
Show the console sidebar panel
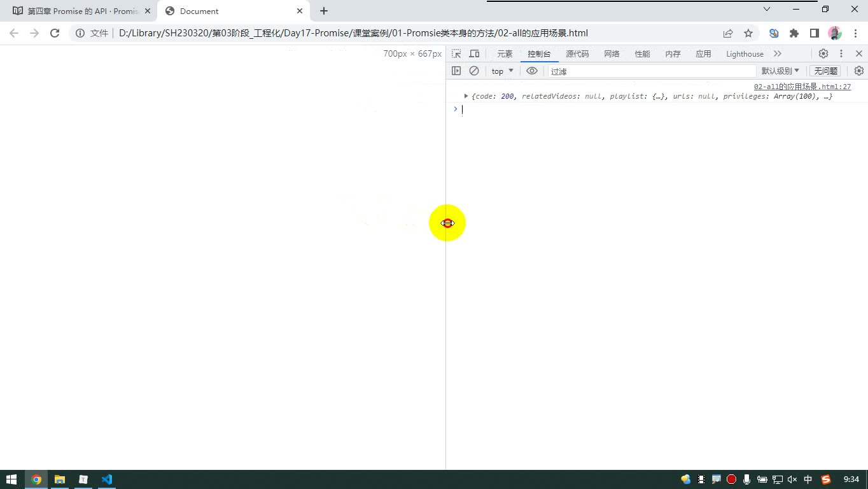pos(456,71)
